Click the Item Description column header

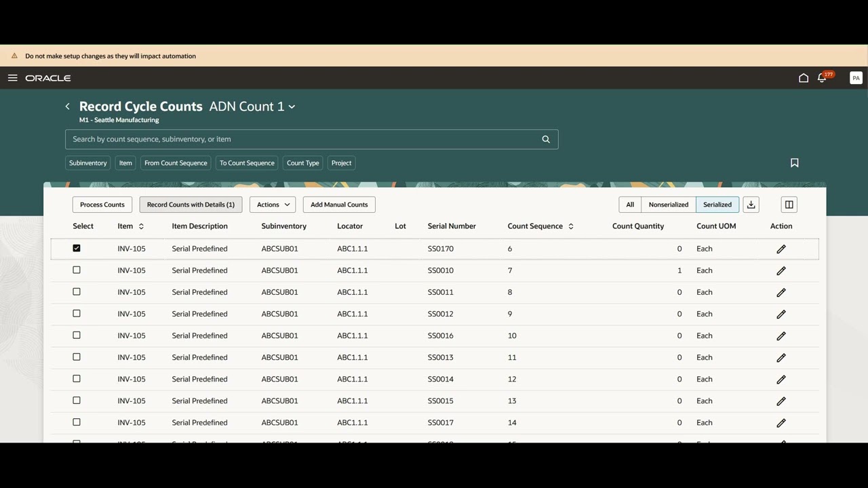(199, 226)
